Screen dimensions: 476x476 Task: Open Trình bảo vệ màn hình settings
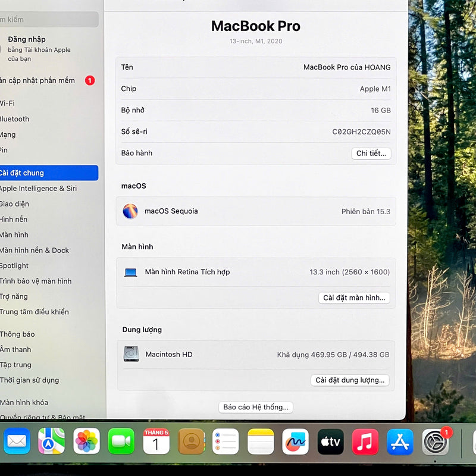(x=36, y=281)
